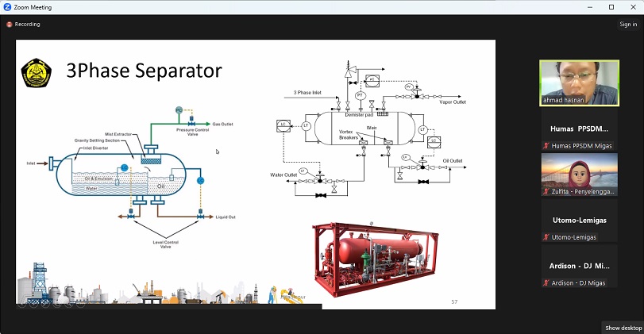Select Humas PPSDM Migas participant tile
Image resolution: width=644 pixels, height=334 pixels.
click(579, 129)
